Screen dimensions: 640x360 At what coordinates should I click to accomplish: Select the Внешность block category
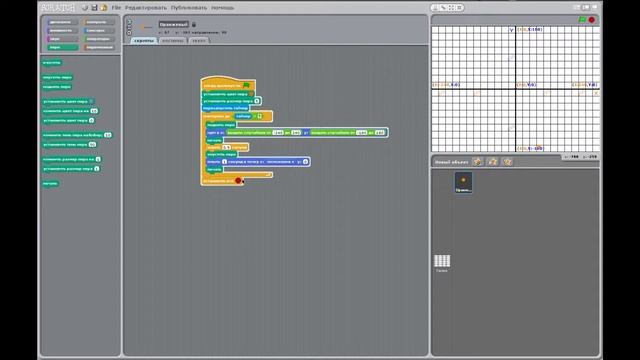(x=62, y=31)
